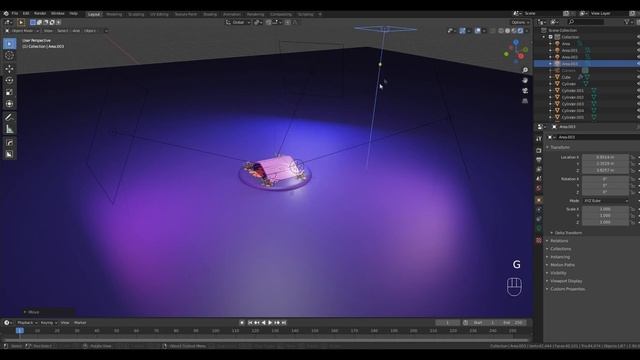Choose the Rotate tool
This screenshot has width=640, height=360.
9,80
